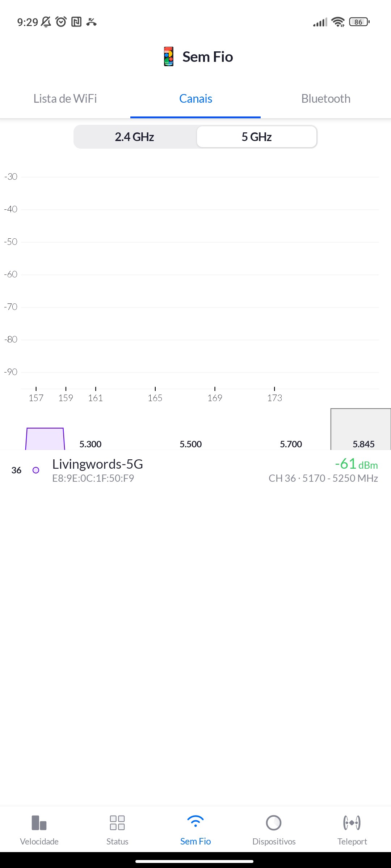Tap the Sem Fio WiFi icon
The width and height of the screenshot is (391, 868).
point(195,822)
